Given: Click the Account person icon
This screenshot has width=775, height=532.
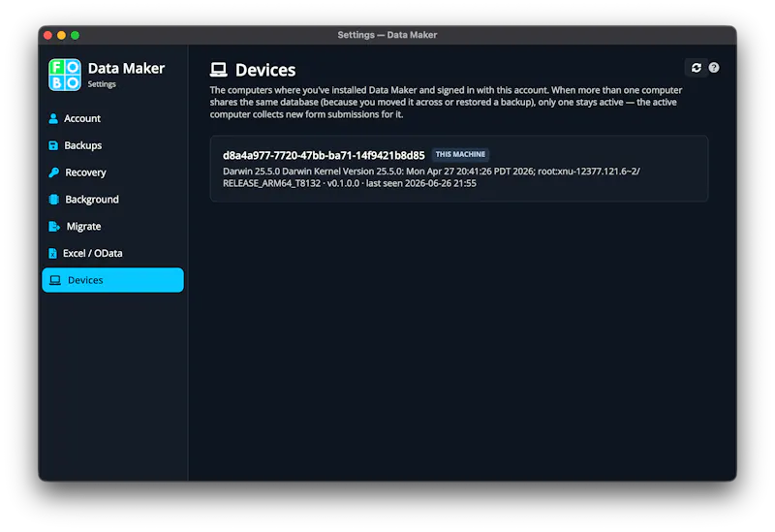Looking at the screenshot, I should pos(53,118).
